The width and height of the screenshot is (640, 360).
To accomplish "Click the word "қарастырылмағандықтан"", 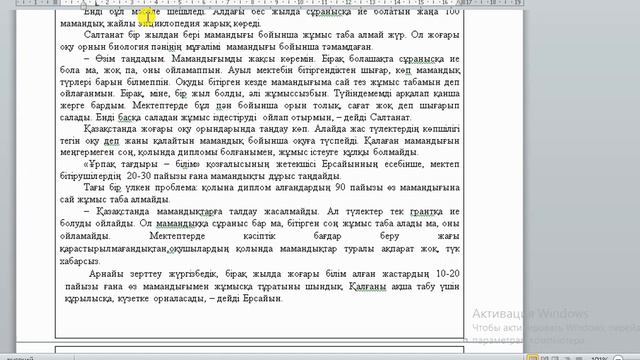I will (x=113, y=249).
